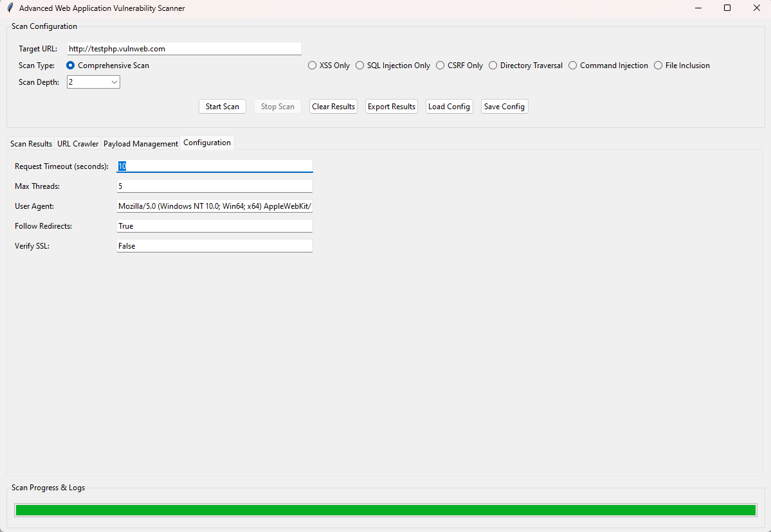771x532 pixels.
Task: Click the Target URL input field
Action: click(x=184, y=49)
